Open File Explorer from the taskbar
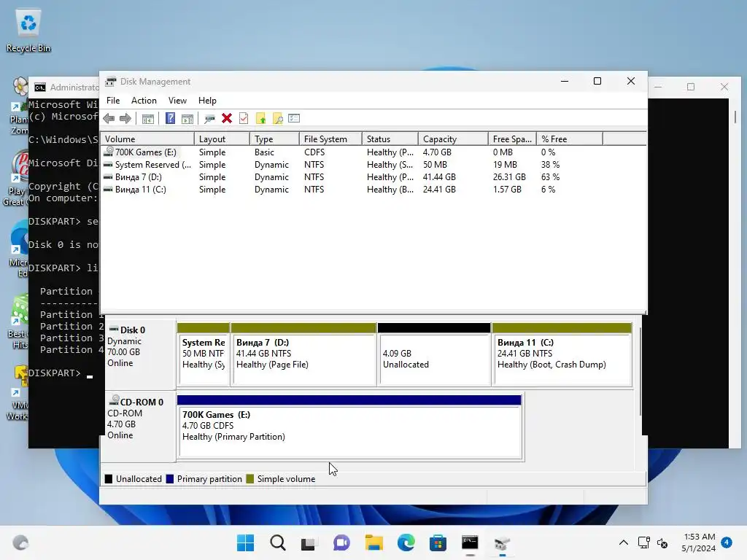The width and height of the screenshot is (747, 560). click(x=374, y=542)
